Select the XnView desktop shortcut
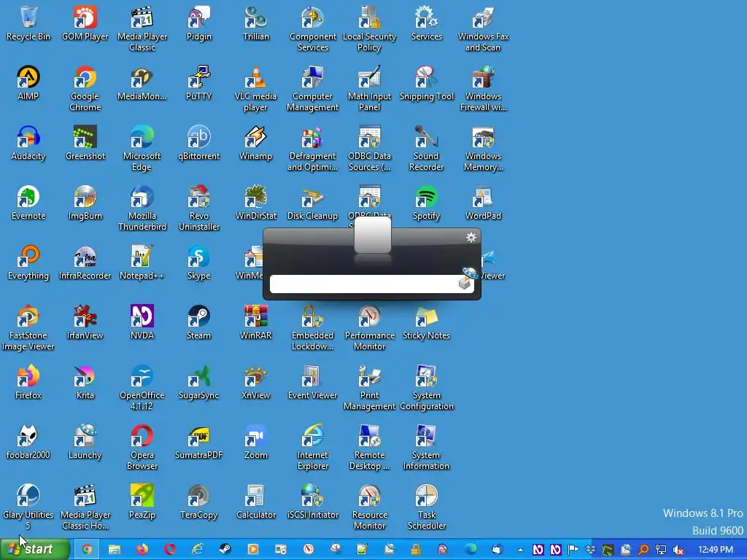This screenshot has width=747, height=560. [x=256, y=382]
